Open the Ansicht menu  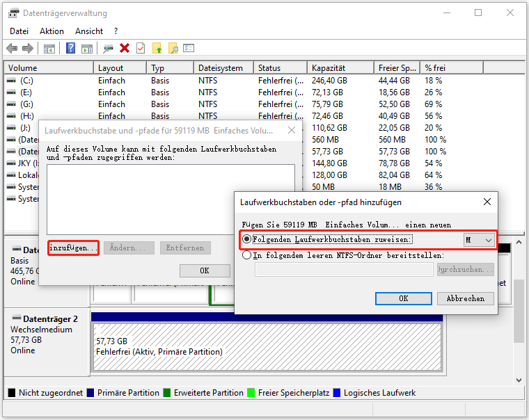pos(89,31)
